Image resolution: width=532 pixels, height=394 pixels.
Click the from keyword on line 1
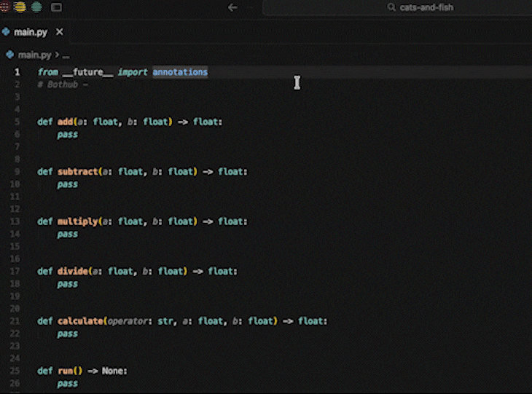pyautogui.click(x=48, y=72)
